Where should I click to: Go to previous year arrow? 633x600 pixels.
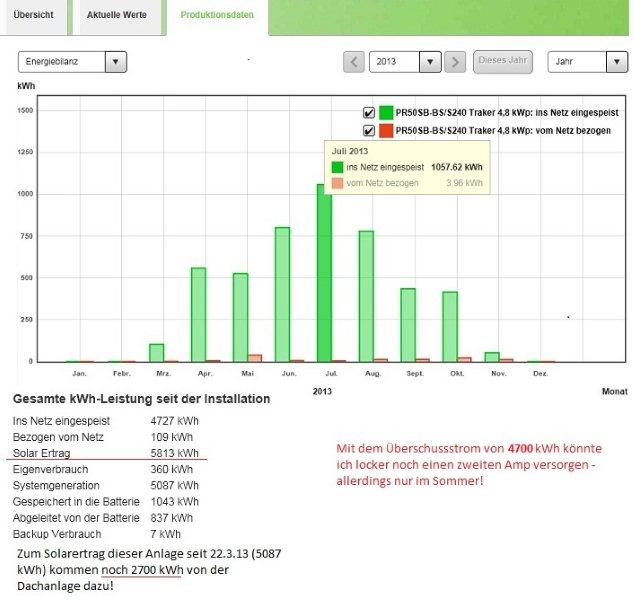pyautogui.click(x=354, y=62)
